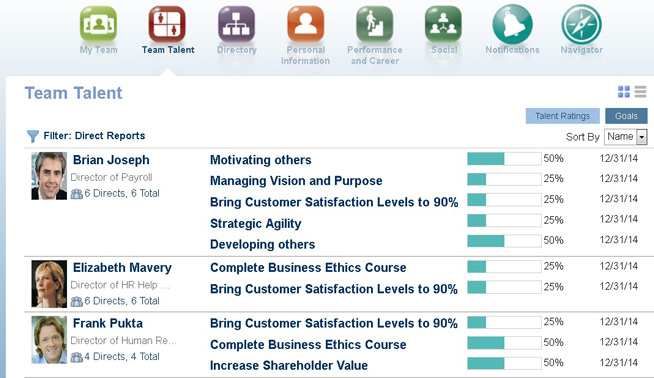This screenshot has height=378, width=654.
Task: Open the Sort By Name dropdown
Action: pos(626,137)
